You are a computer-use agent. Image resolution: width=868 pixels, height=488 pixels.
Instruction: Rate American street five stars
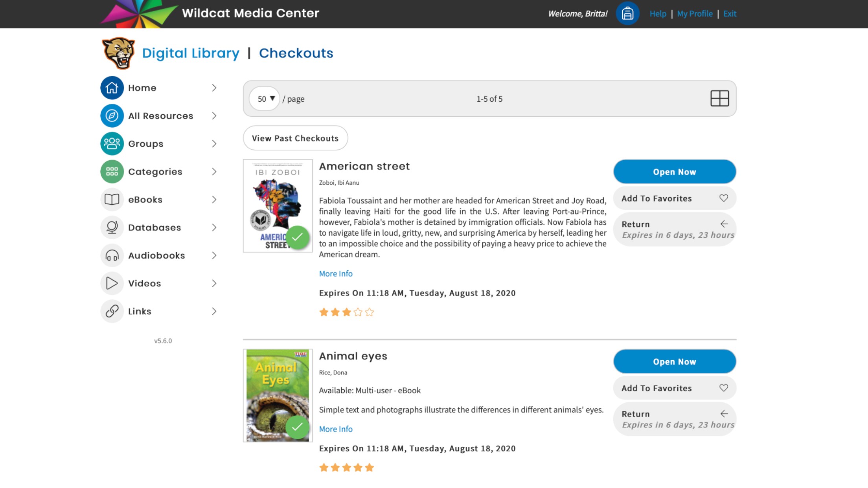pos(369,312)
